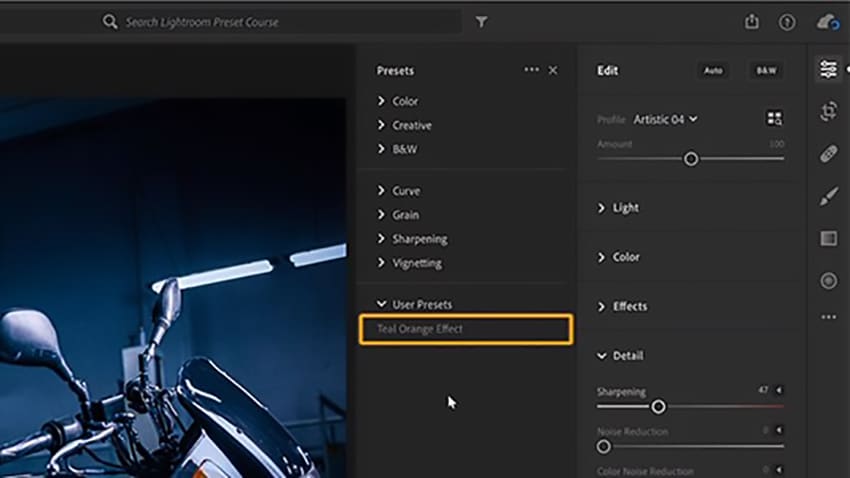The image size is (850, 478).
Task: Open the profile browser grid icon
Action: pyautogui.click(x=774, y=118)
